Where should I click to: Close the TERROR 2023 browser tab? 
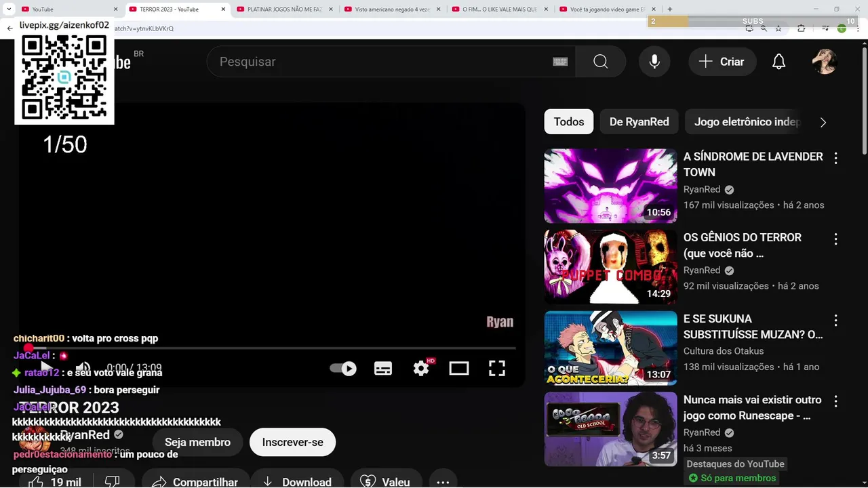[223, 9]
